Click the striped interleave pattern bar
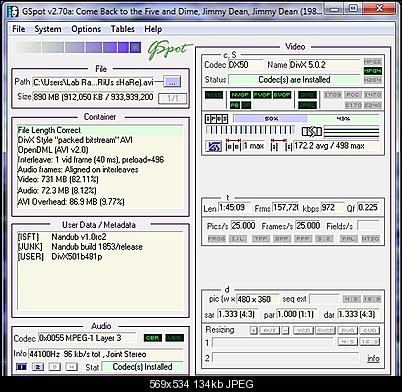The width and height of the screenshot is (402, 392). 250,130
